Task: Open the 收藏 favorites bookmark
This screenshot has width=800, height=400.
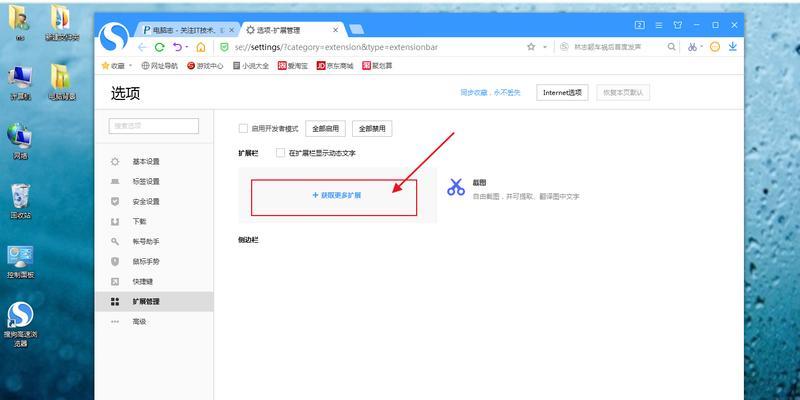Action: click(113, 66)
